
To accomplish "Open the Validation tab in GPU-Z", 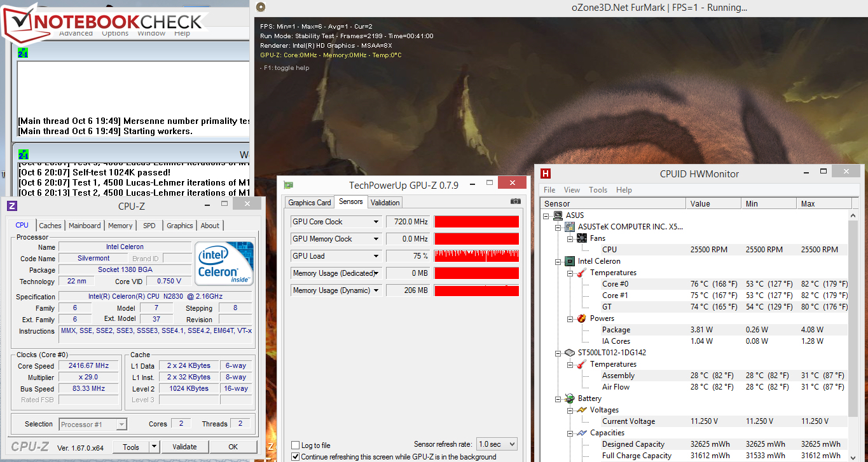I will pyautogui.click(x=385, y=203).
